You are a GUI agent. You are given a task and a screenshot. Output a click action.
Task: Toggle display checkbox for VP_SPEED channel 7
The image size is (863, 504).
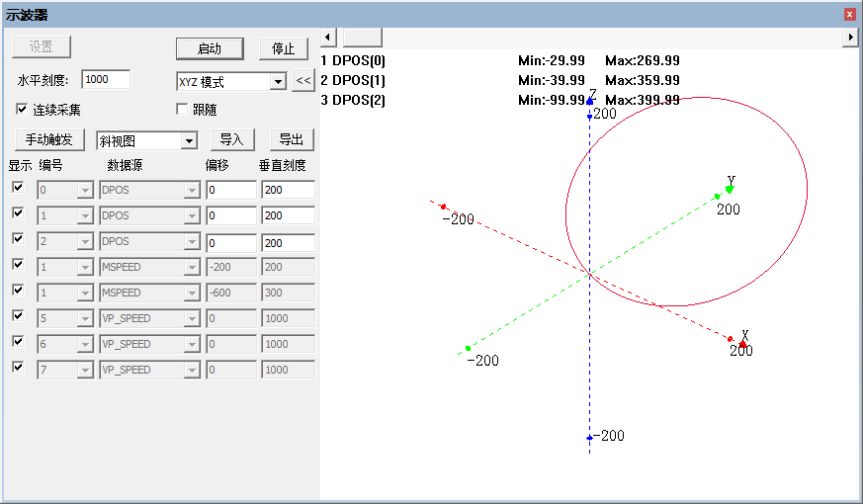coord(18,367)
